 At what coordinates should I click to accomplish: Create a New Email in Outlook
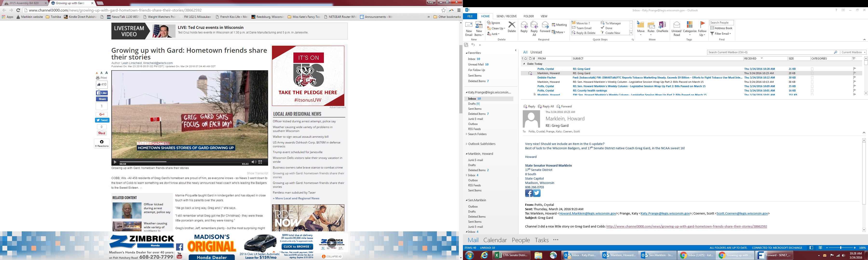469,29
